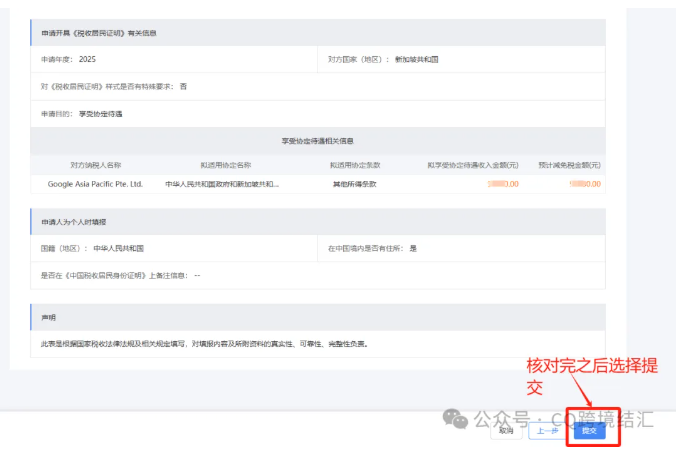Viewport: 682px width, 455px height.
Task: Click the blue 提交 submit button
Action: click(589, 430)
